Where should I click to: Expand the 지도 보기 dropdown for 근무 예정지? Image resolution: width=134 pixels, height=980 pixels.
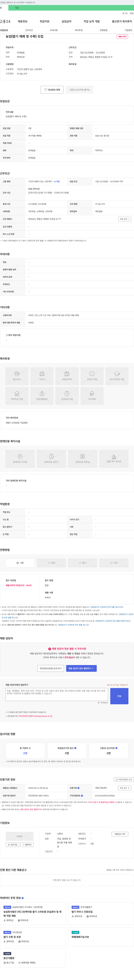point(125,219)
